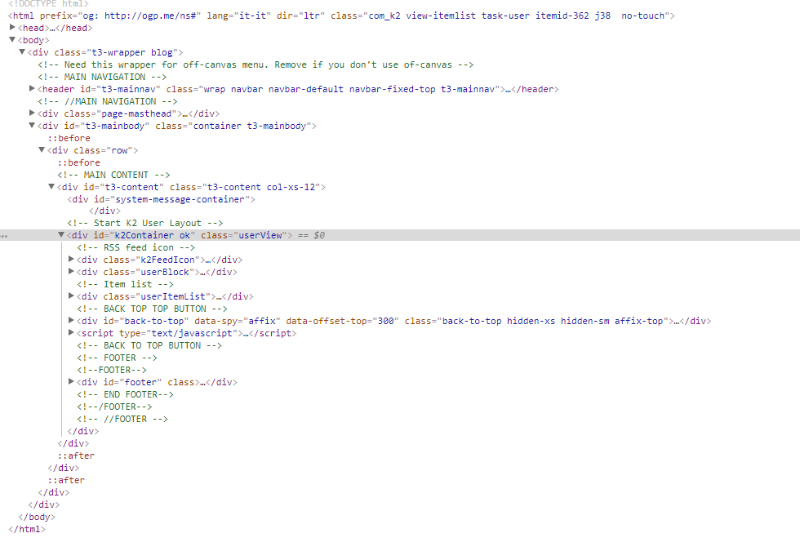Select the k2Container userView div row

[x=400, y=235]
